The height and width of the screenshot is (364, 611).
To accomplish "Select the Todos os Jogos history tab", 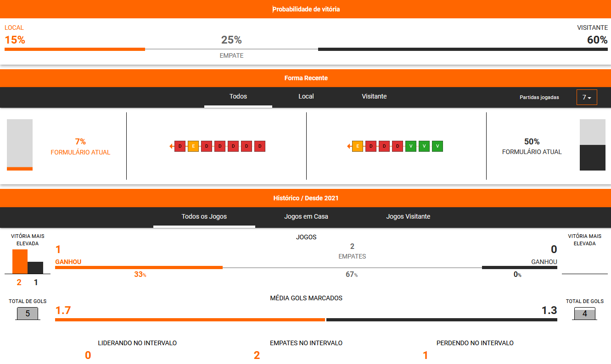I will click(204, 216).
